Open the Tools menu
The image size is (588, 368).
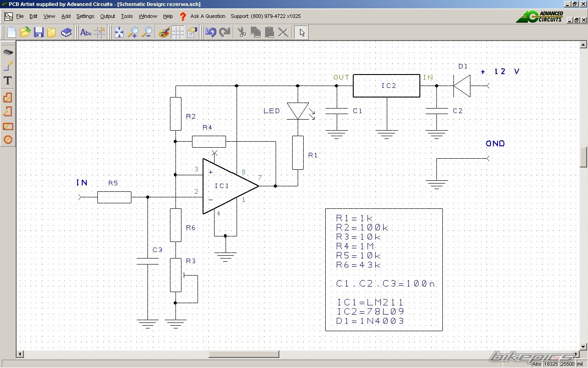point(127,16)
